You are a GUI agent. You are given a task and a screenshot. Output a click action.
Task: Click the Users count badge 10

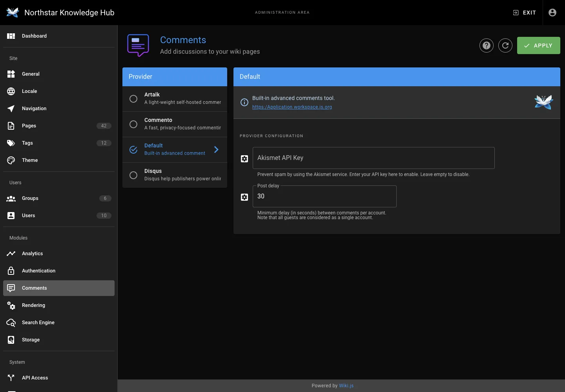coord(104,216)
